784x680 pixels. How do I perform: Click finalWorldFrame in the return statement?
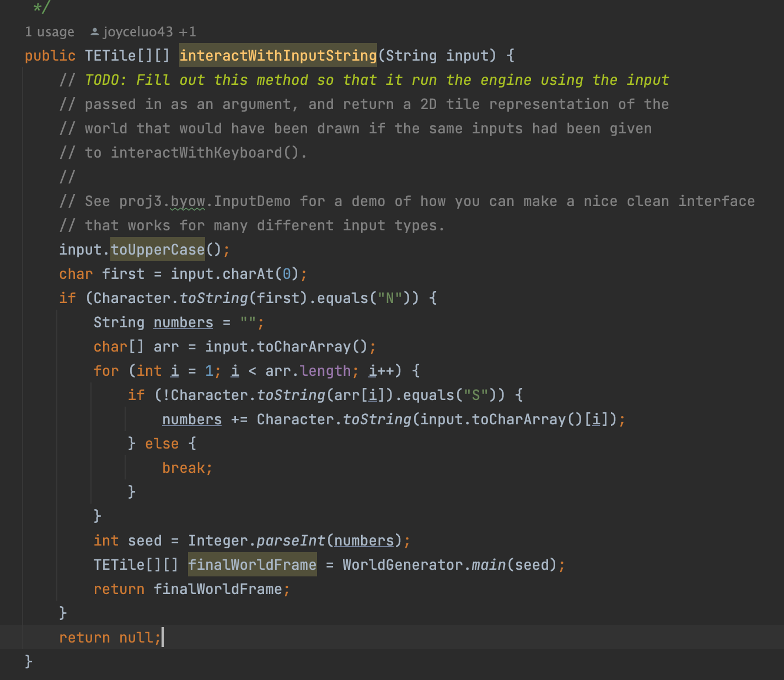coord(218,589)
